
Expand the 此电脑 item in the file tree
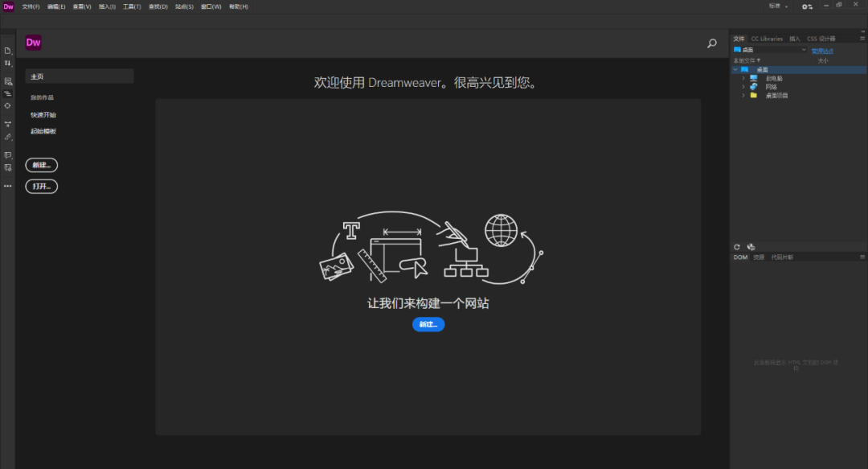(x=743, y=78)
